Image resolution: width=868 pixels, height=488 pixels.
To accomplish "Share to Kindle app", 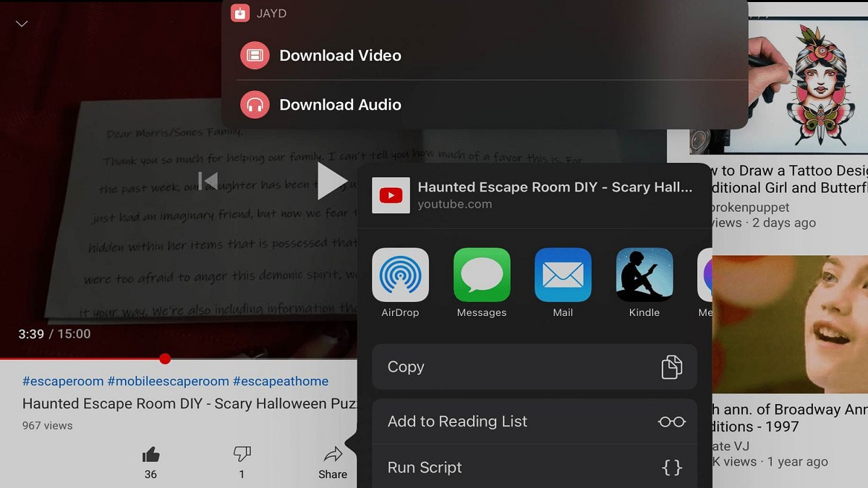I will click(x=644, y=275).
